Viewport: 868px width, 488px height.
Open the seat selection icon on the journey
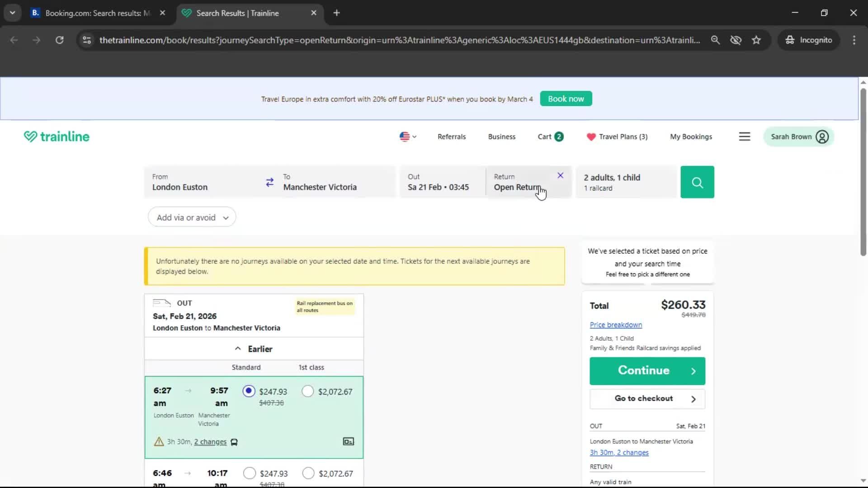pyautogui.click(x=348, y=441)
